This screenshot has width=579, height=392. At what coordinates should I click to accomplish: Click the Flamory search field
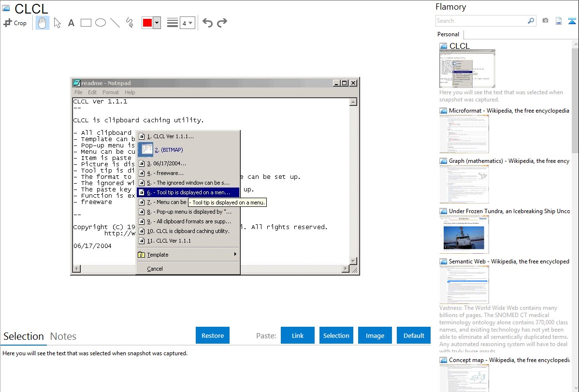click(481, 21)
